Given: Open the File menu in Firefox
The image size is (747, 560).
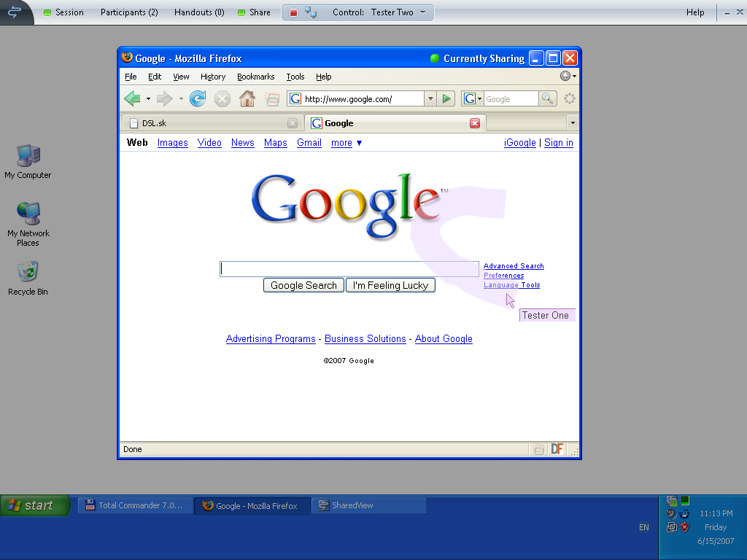Looking at the screenshot, I should [x=131, y=77].
